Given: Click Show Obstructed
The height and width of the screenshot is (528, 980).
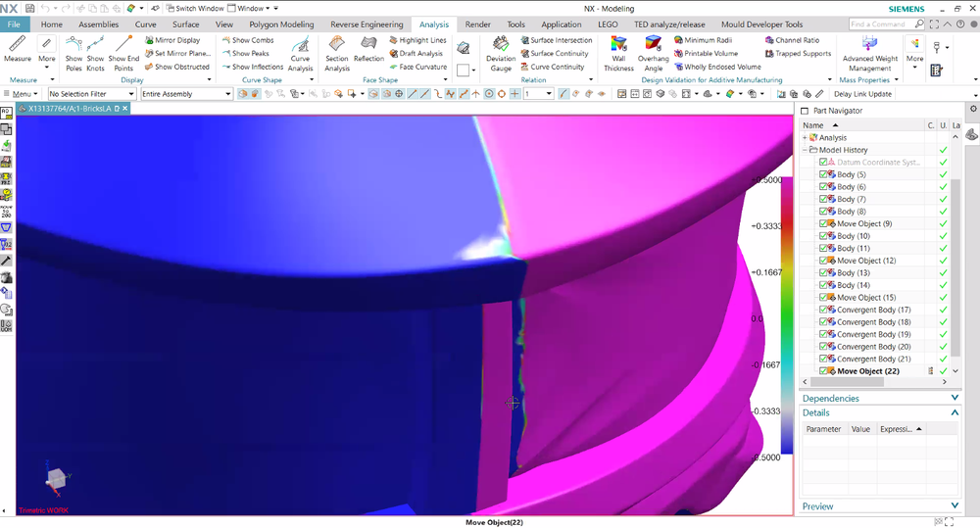Looking at the screenshot, I should click(176, 67).
